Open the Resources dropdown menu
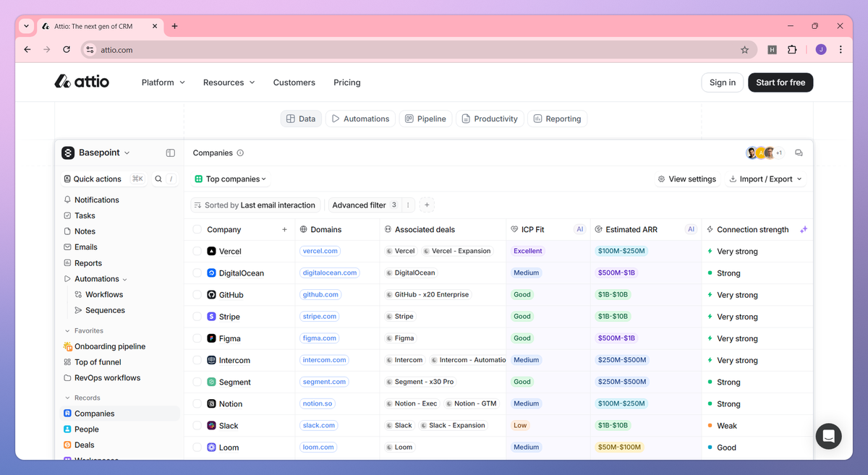868x475 pixels. [229, 82]
